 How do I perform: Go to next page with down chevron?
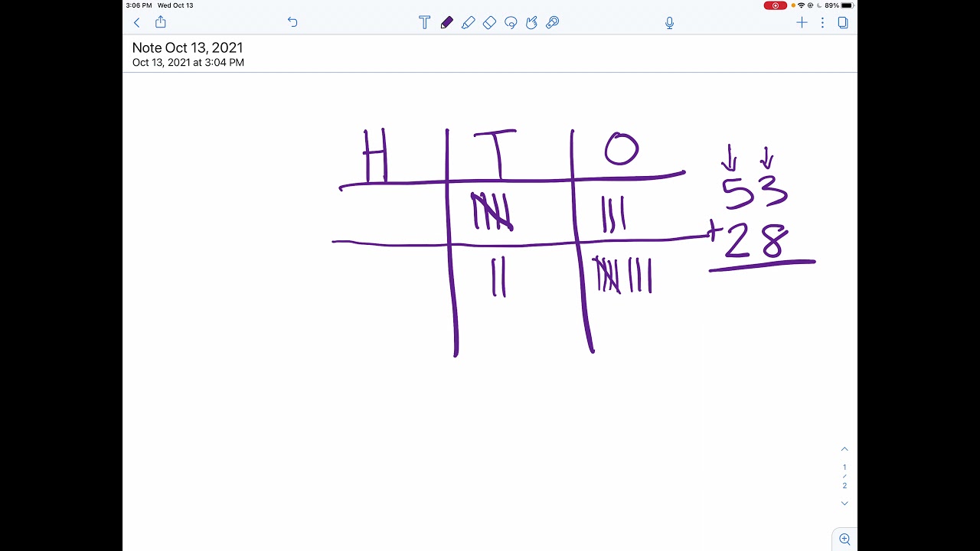coord(844,503)
